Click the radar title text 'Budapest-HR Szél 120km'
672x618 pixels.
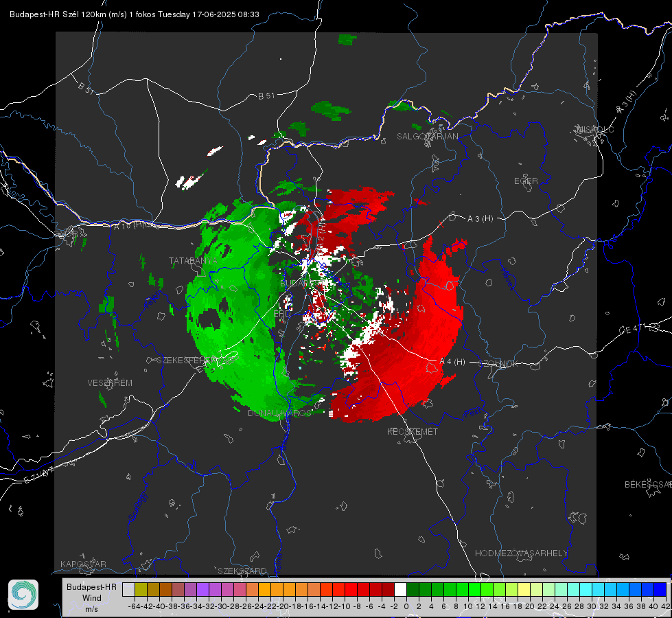click(58, 14)
